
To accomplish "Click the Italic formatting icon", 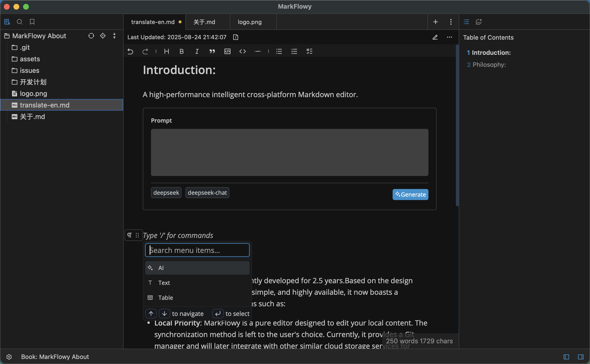I will click(197, 51).
